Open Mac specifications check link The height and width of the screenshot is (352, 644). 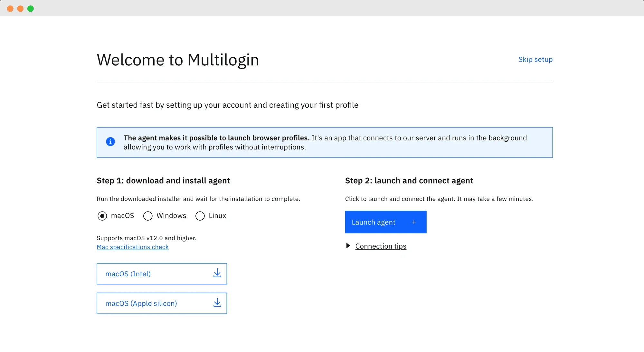[x=133, y=247]
